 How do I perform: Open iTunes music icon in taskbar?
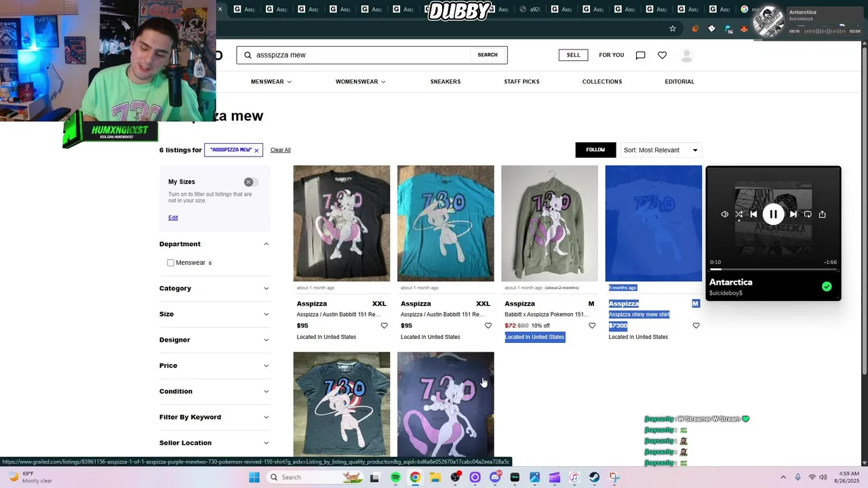tap(574, 477)
